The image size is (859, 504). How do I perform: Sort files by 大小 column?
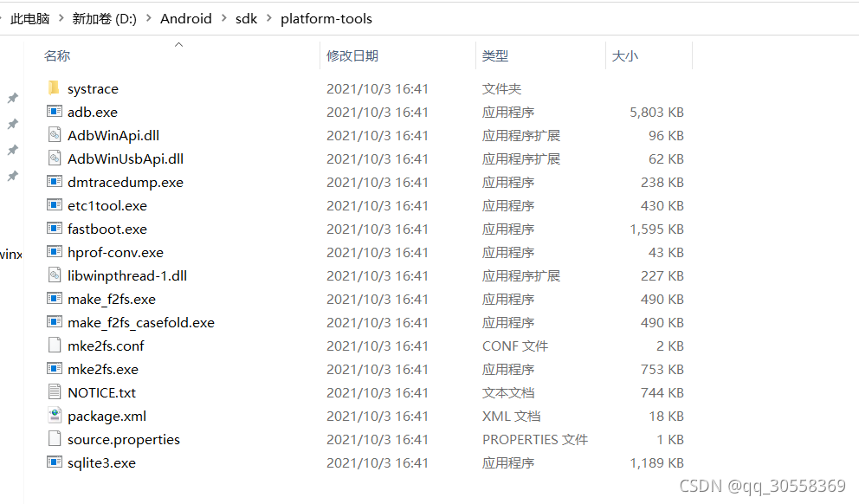pos(624,56)
